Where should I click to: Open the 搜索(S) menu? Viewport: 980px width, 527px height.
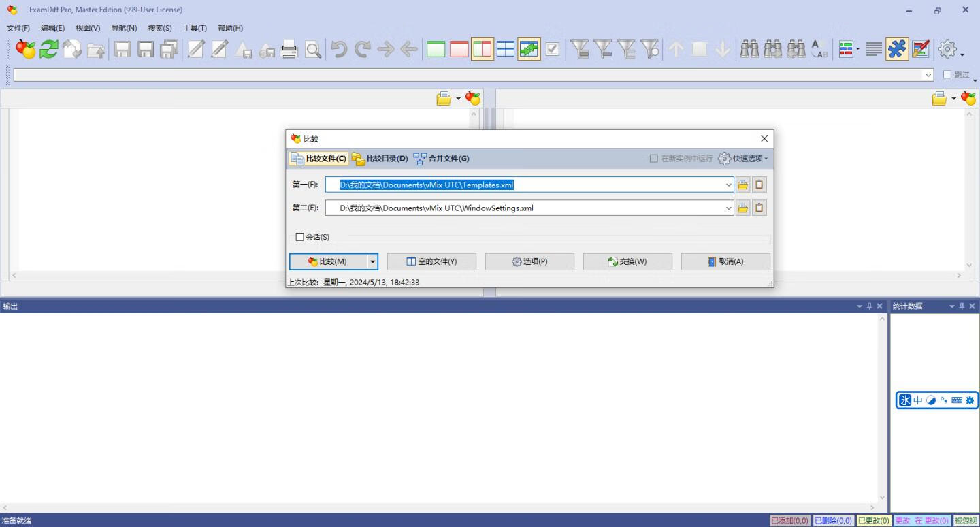point(160,28)
